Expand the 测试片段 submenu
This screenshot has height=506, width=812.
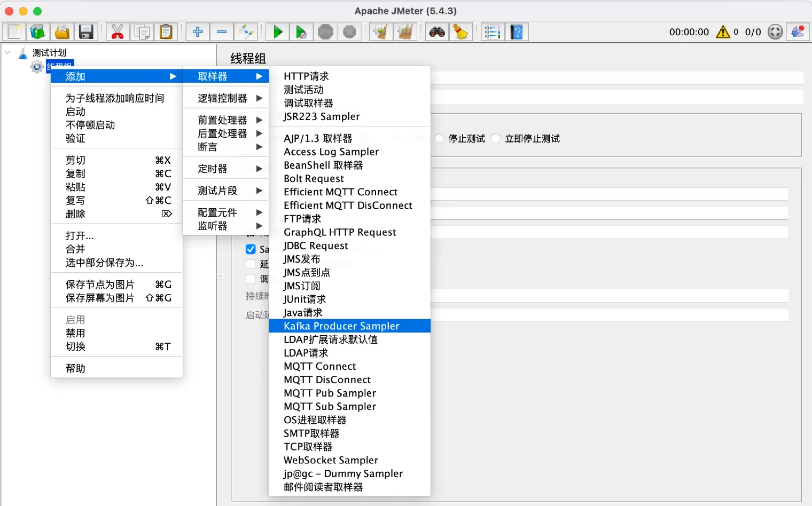(226, 191)
